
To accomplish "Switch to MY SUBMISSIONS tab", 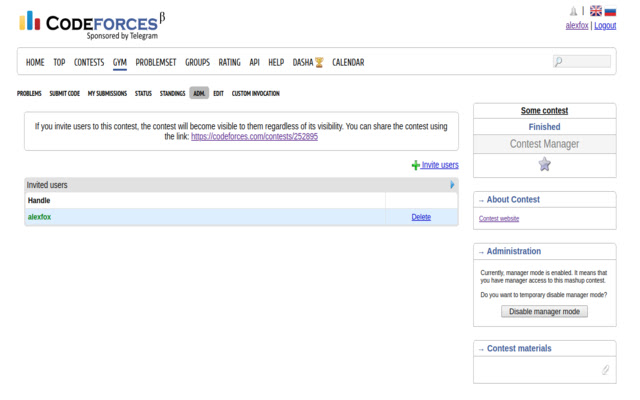I will pos(107,93).
